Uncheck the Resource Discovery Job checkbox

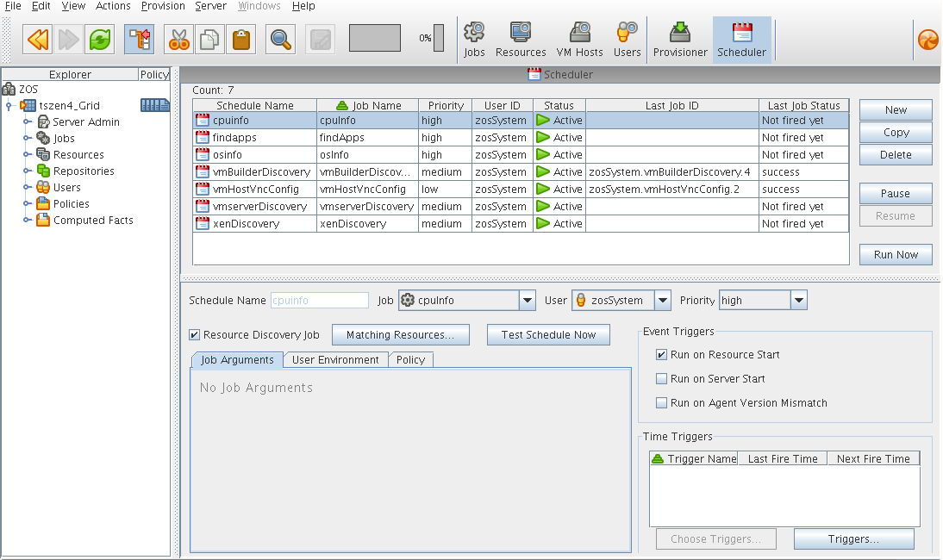tap(195, 335)
